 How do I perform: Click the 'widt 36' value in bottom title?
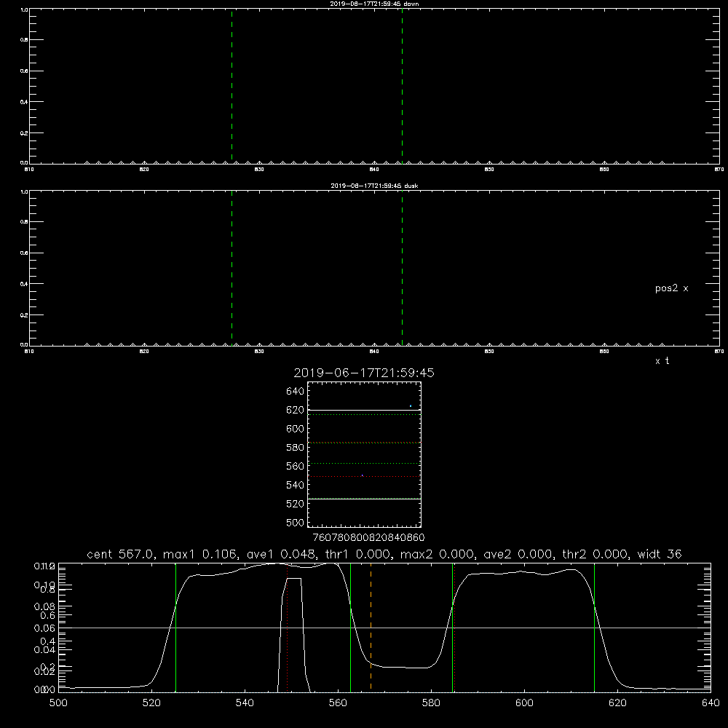coord(660,554)
